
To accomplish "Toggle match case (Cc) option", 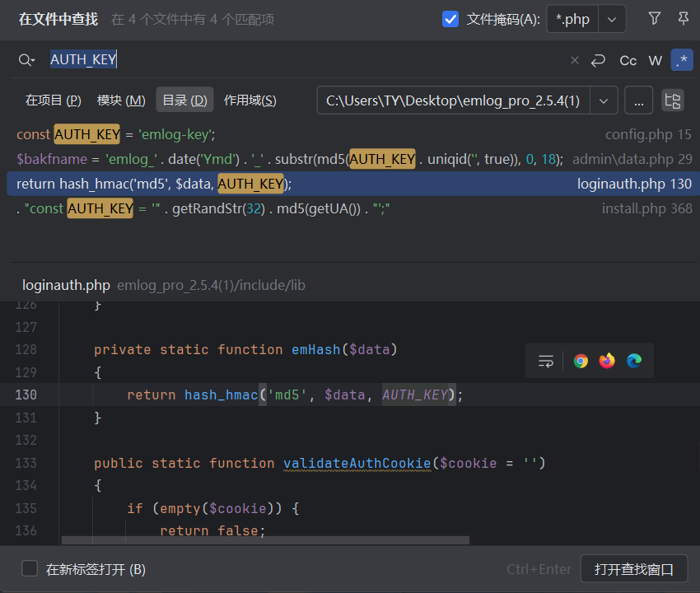I will pyautogui.click(x=628, y=60).
